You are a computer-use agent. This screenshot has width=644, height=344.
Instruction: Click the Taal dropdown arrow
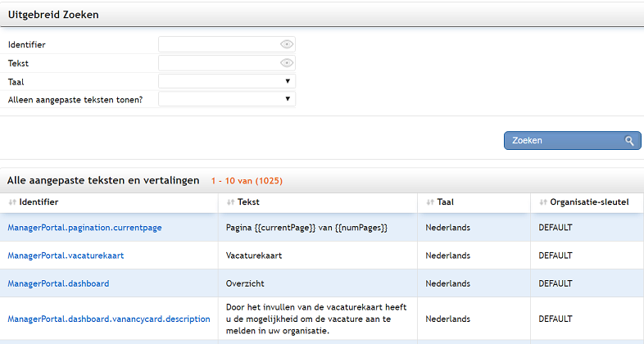coord(288,81)
